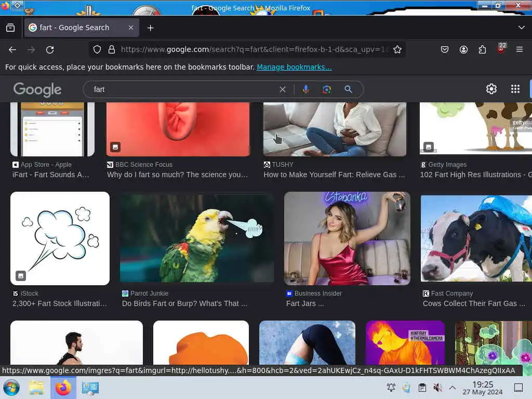
Task: Open the Start menu orb
Action: coord(11,388)
